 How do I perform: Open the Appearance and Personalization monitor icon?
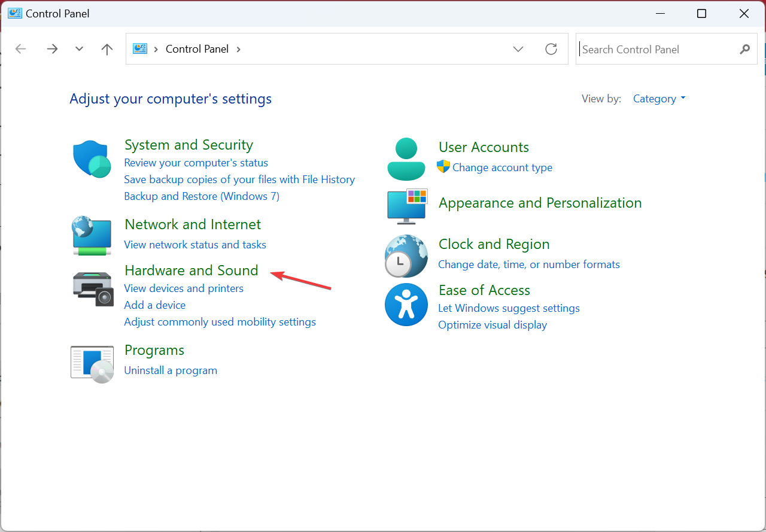(x=407, y=206)
